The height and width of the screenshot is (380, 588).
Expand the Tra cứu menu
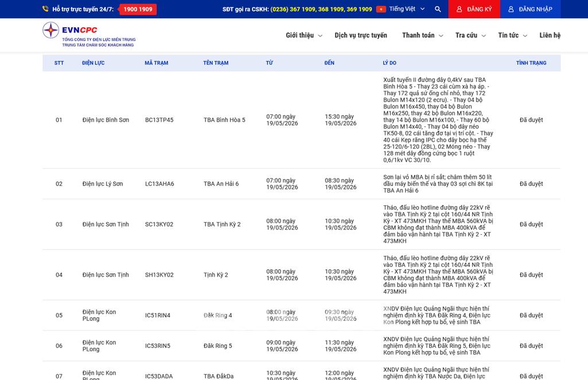pos(471,35)
